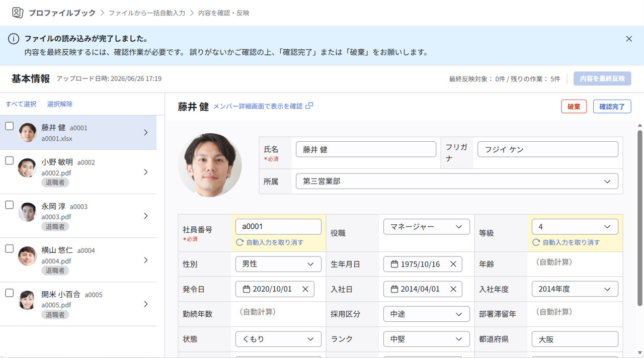The height and width of the screenshot is (358, 644).
Task: Click upload timestamp 2026/06/26 17:19
Action: tap(136, 78)
